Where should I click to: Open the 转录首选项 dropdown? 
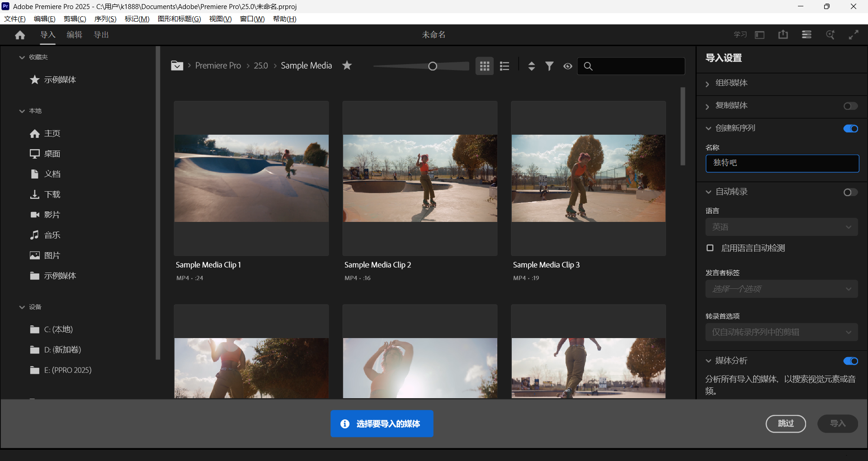click(781, 332)
